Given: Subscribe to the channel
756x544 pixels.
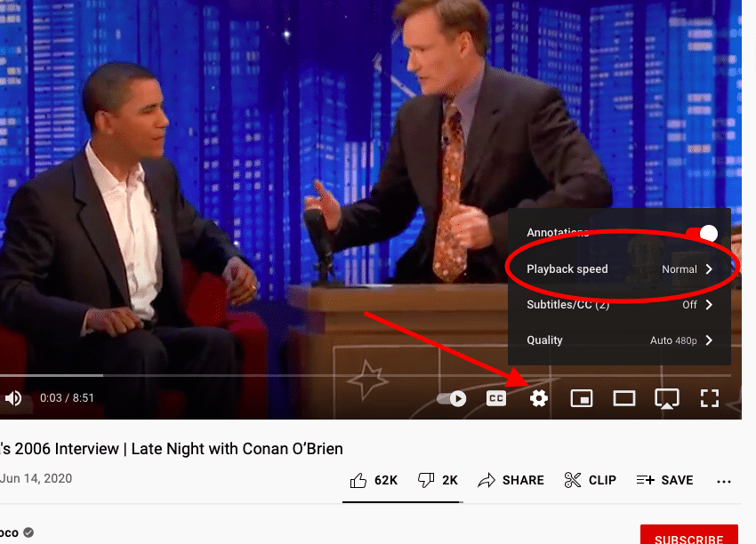Looking at the screenshot, I should click(689, 535).
